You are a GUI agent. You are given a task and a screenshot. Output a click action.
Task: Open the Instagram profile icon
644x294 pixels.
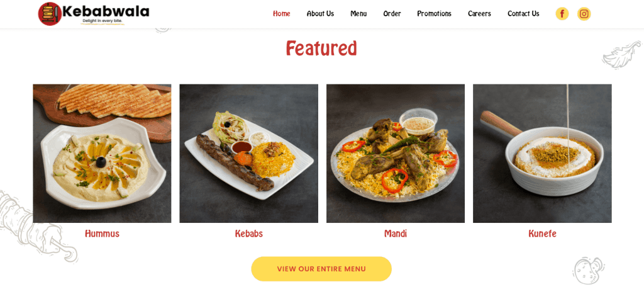coord(584,14)
